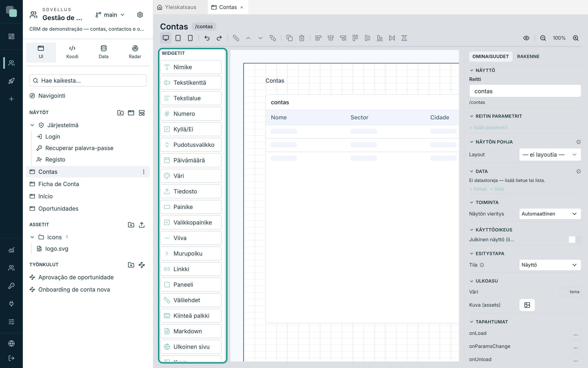Create a new workflow in Työnkulut
This screenshot has width=588, height=368.
[x=142, y=265]
